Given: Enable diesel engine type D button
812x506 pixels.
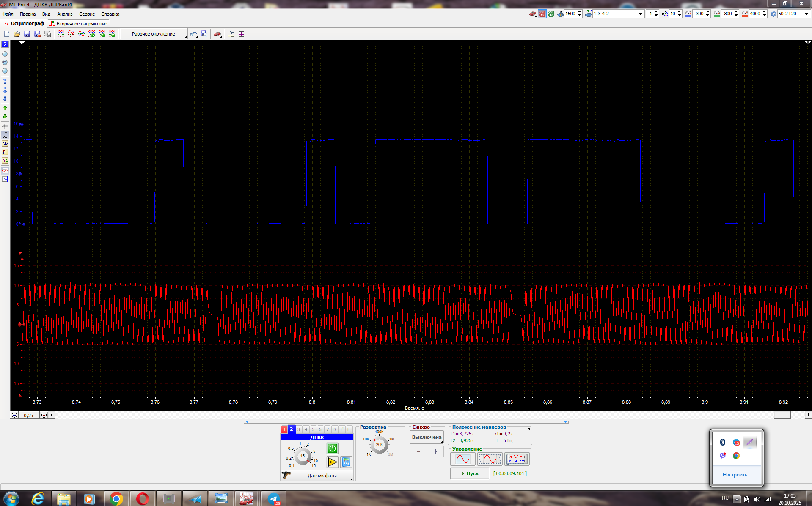Looking at the screenshot, I should point(551,14).
